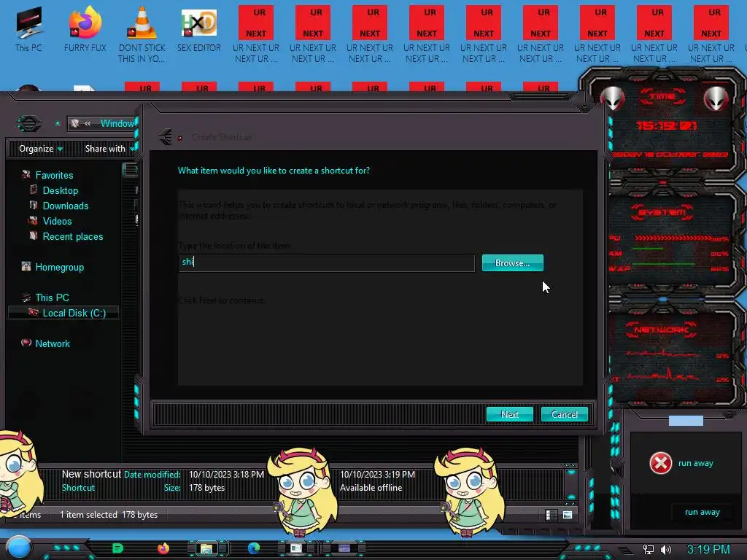
Task: Open Firefox from the taskbar
Action: [x=163, y=548]
